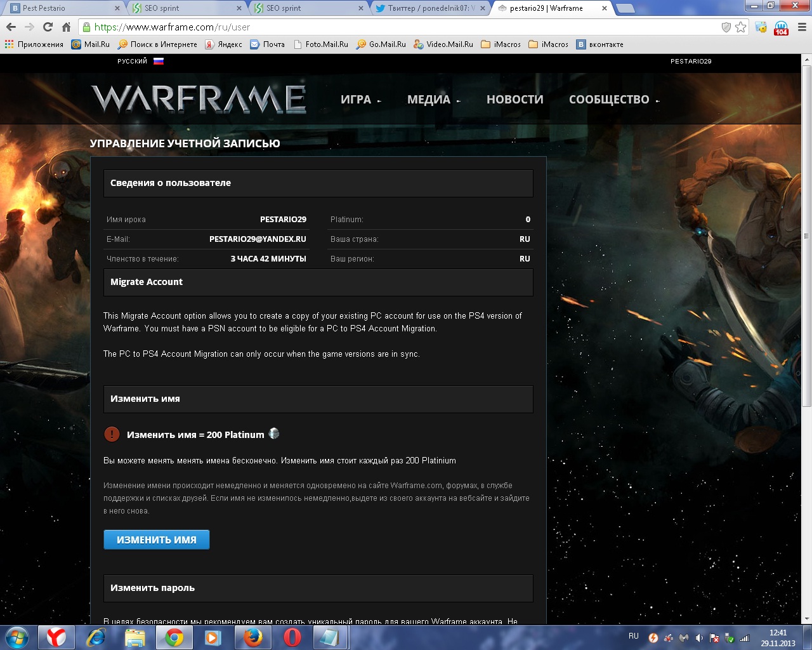The width and height of the screenshot is (812, 650).
Task: Click the Platinum coin icon
Action: tap(273, 434)
